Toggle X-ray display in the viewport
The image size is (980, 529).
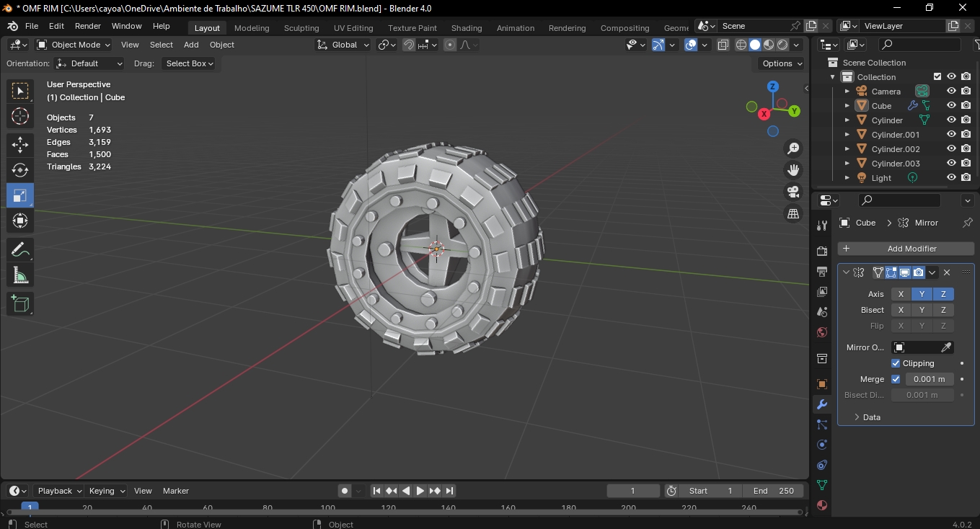click(x=723, y=45)
